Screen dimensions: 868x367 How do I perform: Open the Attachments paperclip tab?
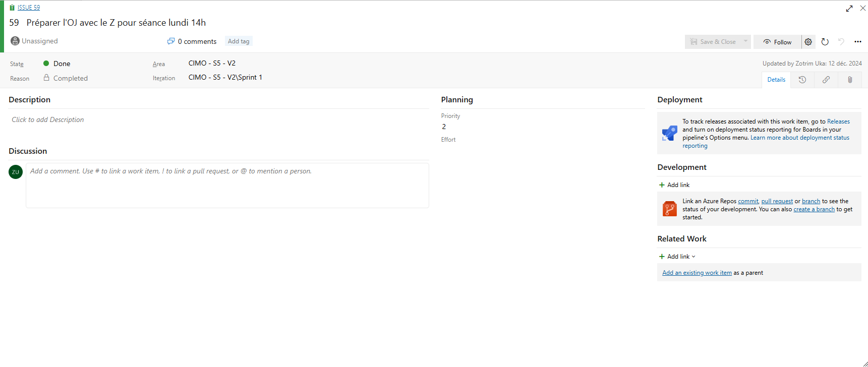tap(850, 80)
